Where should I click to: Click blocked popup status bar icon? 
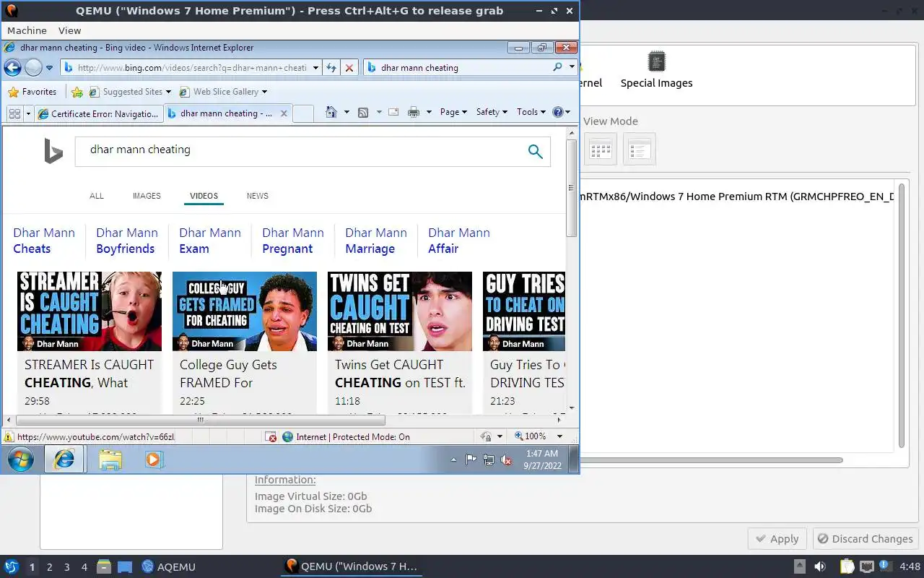[271, 437]
